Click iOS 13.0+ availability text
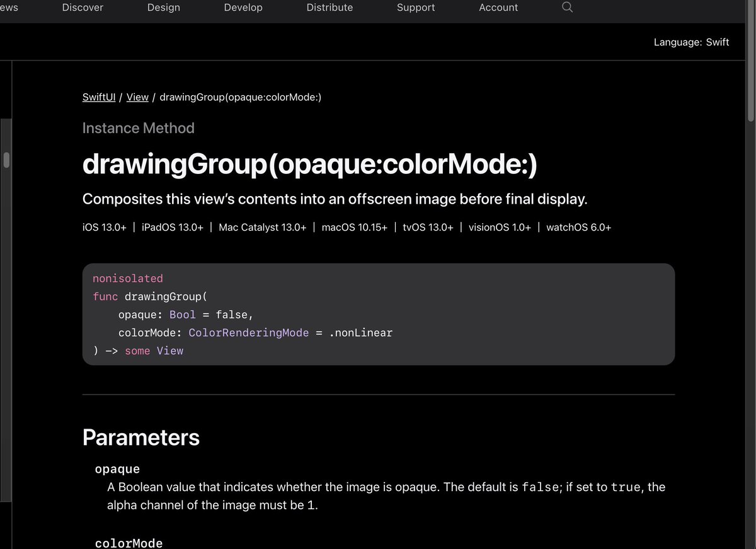Image resolution: width=756 pixels, height=549 pixels. click(104, 228)
